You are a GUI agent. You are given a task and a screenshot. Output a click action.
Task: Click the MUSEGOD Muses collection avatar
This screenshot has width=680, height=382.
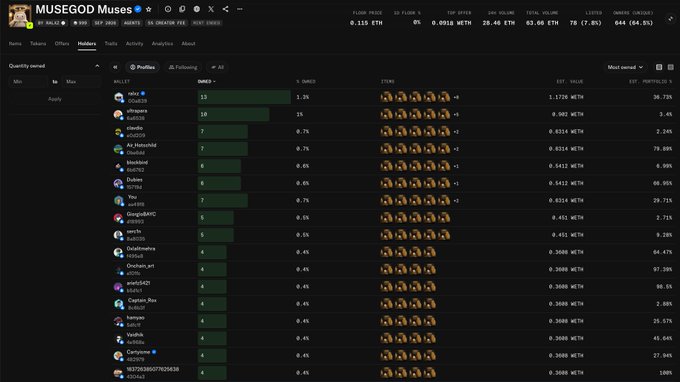(x=20, y=16)
